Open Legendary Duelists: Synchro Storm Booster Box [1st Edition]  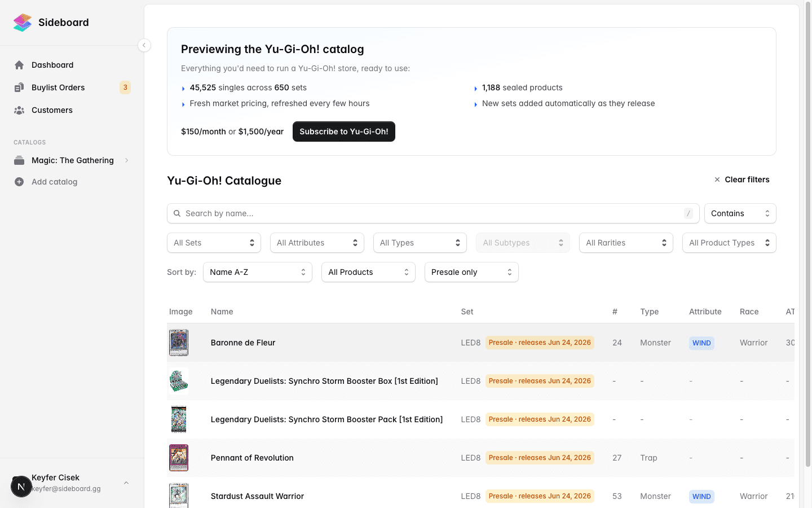point(324,381)
